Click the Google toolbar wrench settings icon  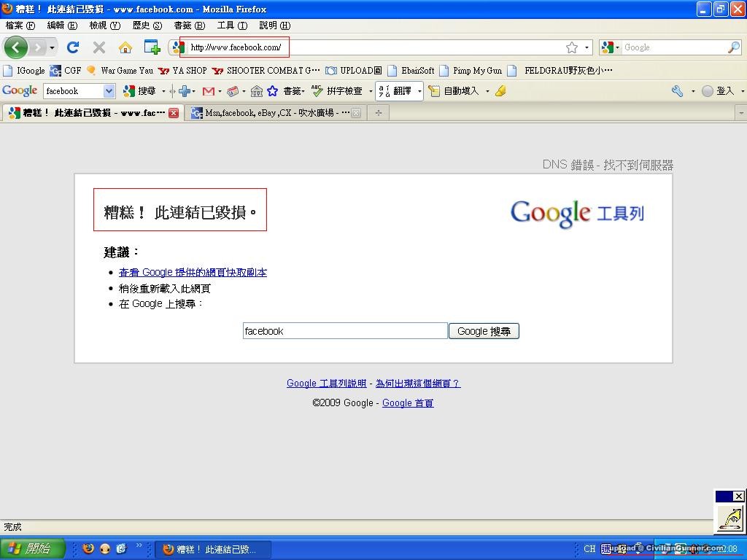pos(678,91)
